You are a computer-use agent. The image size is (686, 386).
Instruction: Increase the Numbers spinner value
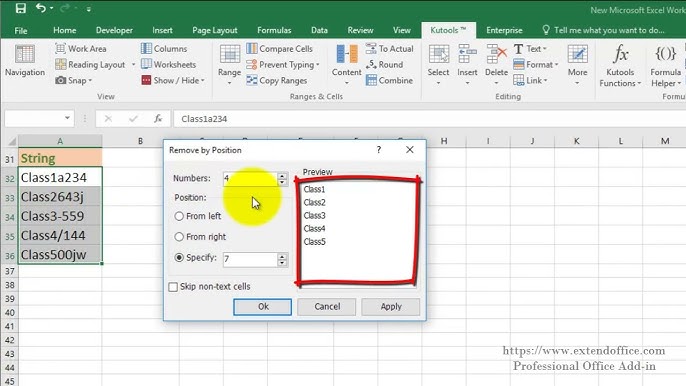282,175
